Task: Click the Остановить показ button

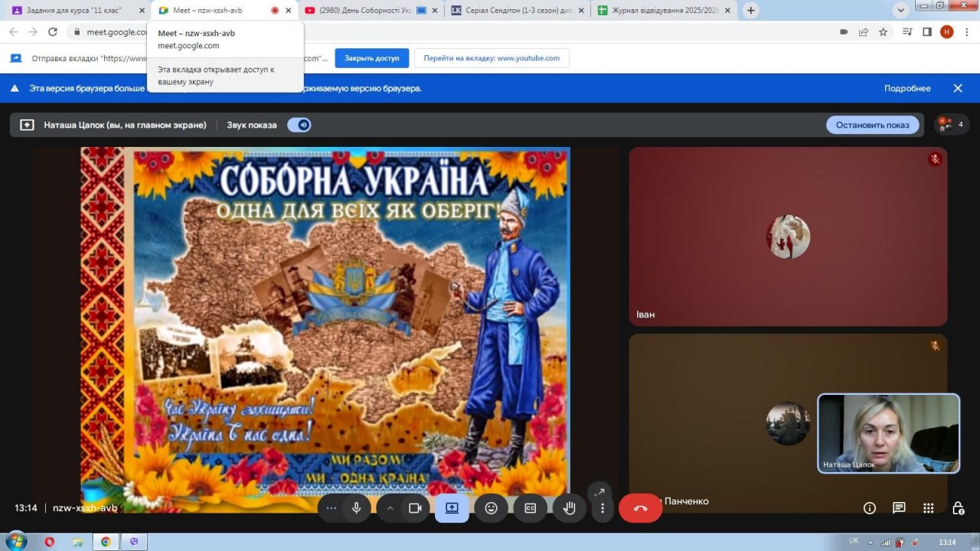Action: click(872, 125)
